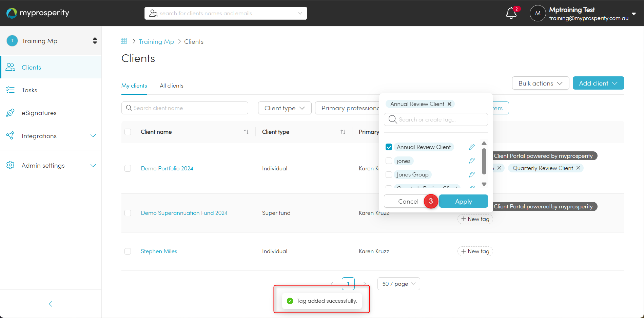Expand the Admin settings chevron
This screenshot has width=644, height=318.
tap(93, 165)
